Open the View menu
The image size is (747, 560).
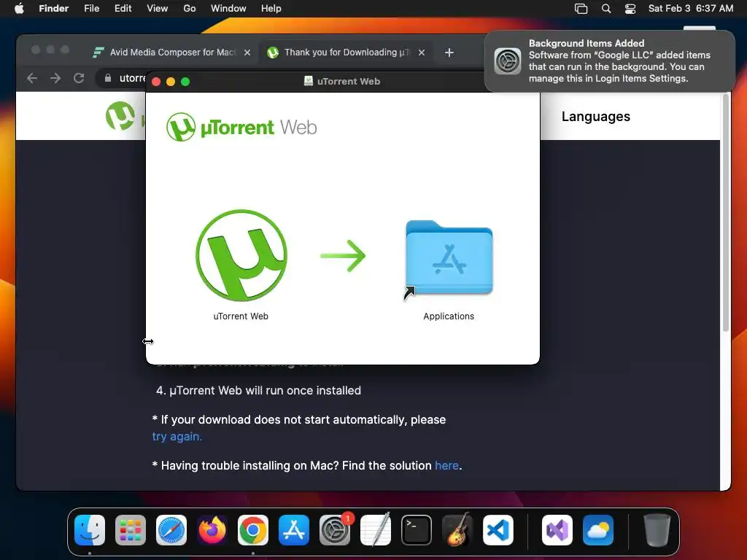pos(158,8)
